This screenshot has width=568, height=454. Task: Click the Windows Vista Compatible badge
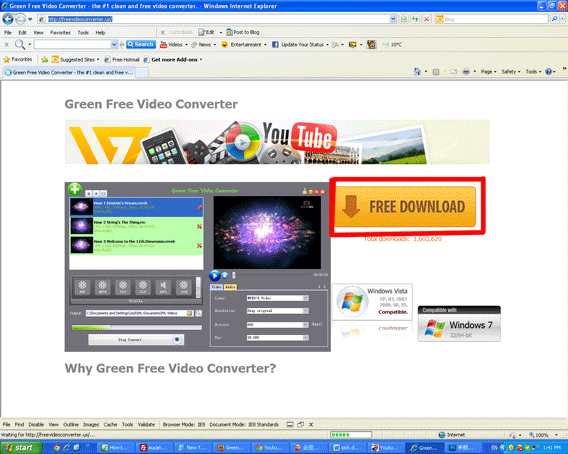tap(372, 301)
